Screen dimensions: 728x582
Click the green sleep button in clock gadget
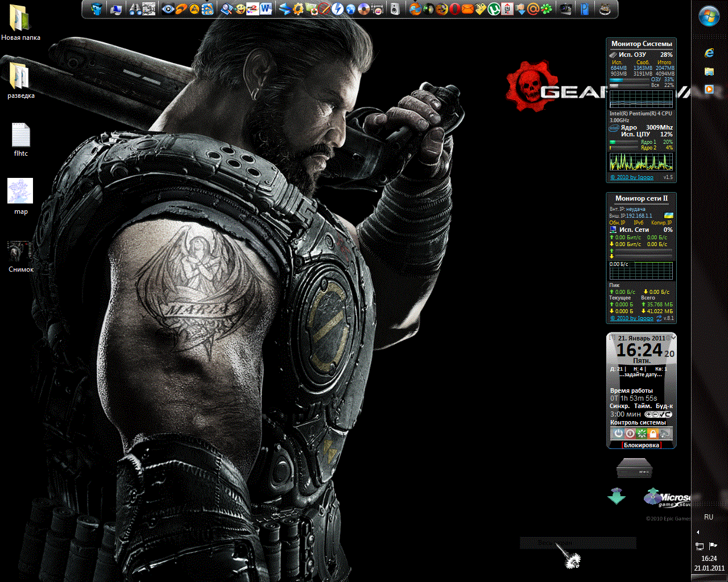coord(642,434)
